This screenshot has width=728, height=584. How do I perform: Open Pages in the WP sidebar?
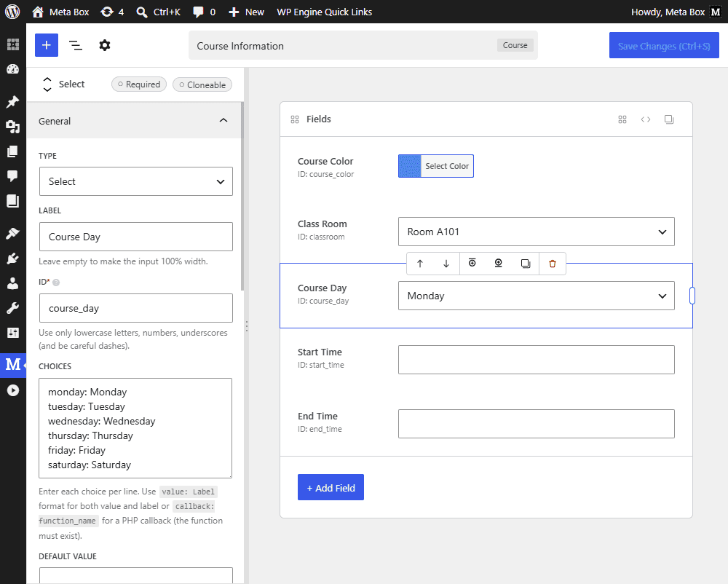point(13,151)
